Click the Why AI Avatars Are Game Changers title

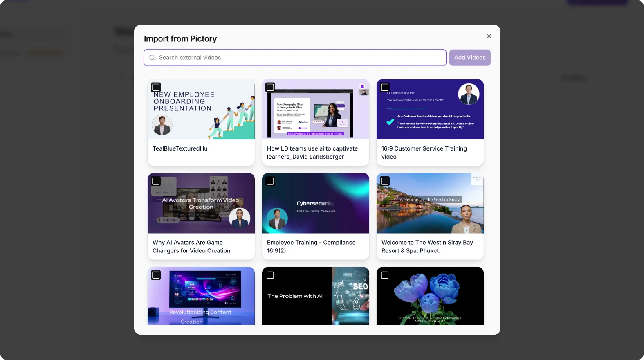click(191, 247)
